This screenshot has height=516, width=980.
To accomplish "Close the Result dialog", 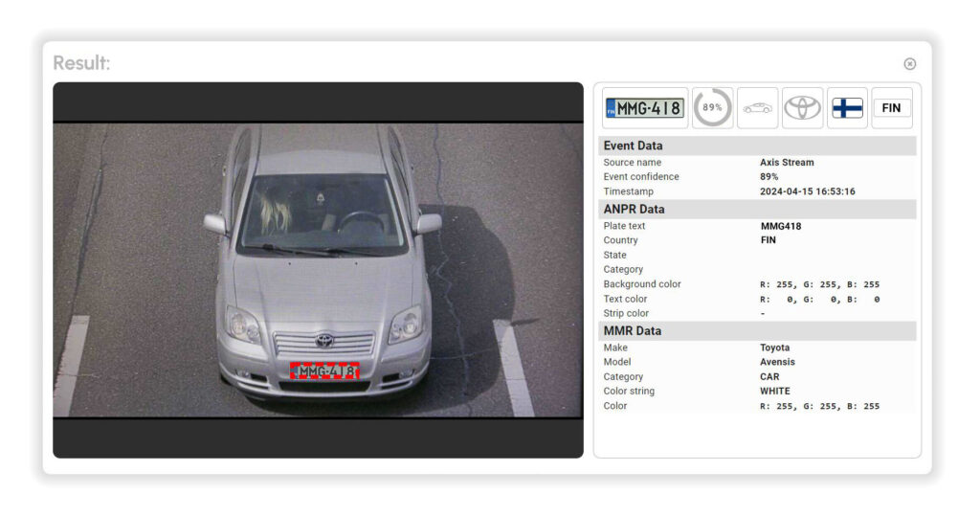I will click(x=909, y=64).
